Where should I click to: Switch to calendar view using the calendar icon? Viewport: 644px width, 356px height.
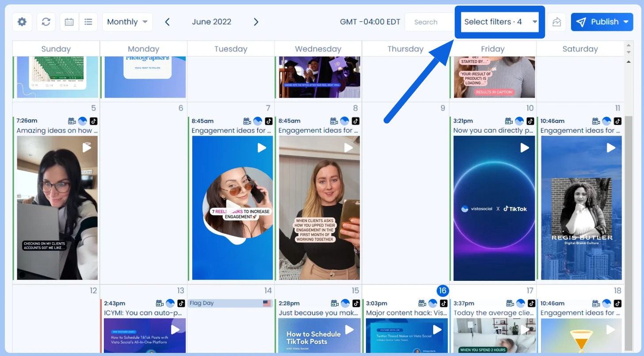tap(69, 21)
